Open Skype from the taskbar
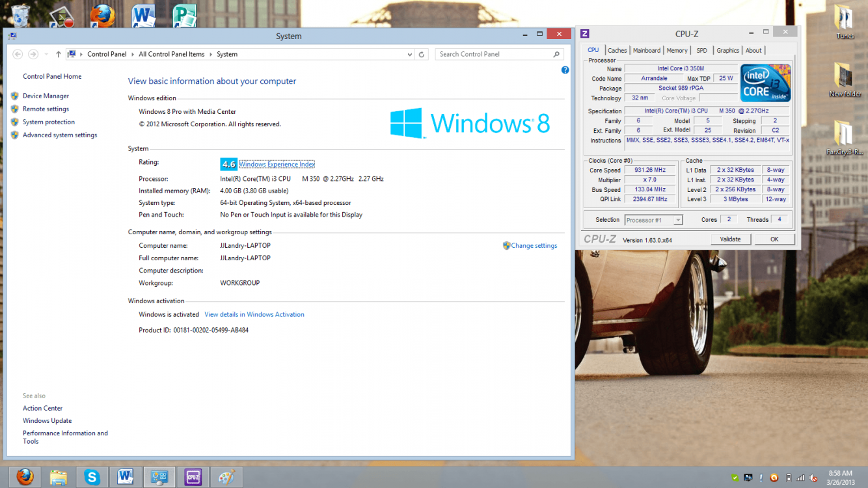Viewport: 868px width, 488px height. pos(92,477)
